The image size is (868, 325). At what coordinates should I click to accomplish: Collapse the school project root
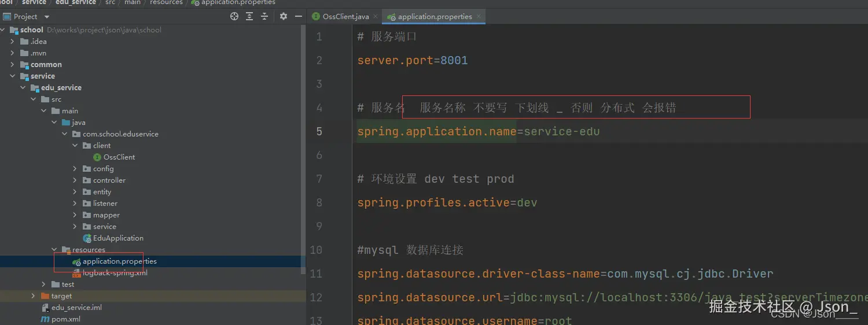(x=3, y=30)
